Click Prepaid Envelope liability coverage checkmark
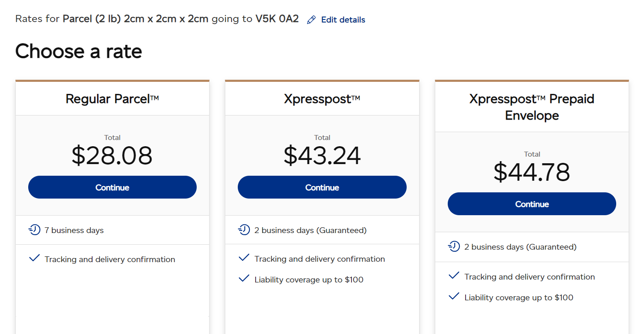The image size is (644, 334). coord(454,297)
